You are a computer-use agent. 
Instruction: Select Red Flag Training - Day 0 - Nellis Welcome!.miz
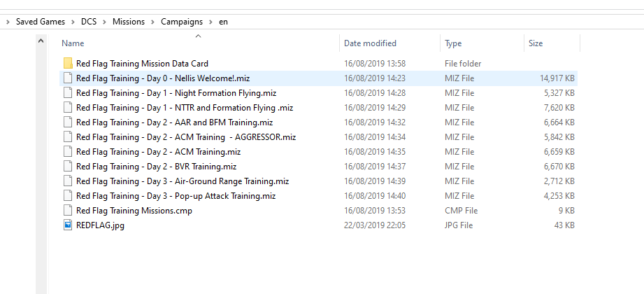163,78
